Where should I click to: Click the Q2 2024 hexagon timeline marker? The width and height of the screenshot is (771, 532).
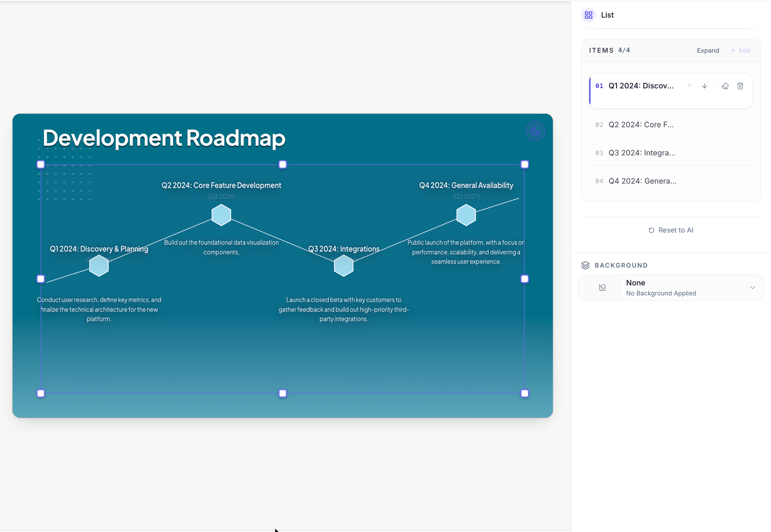(x=221, y=215)
